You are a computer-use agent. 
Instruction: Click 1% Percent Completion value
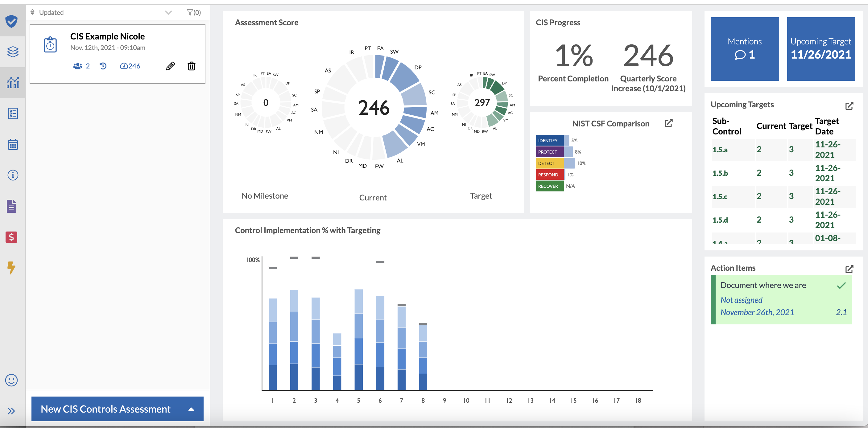[573, 56]
